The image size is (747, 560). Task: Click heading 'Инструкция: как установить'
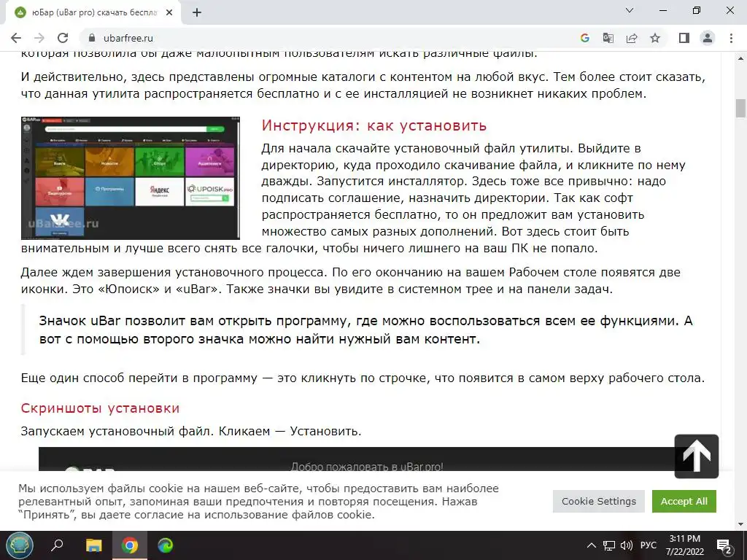pos(374,125)
